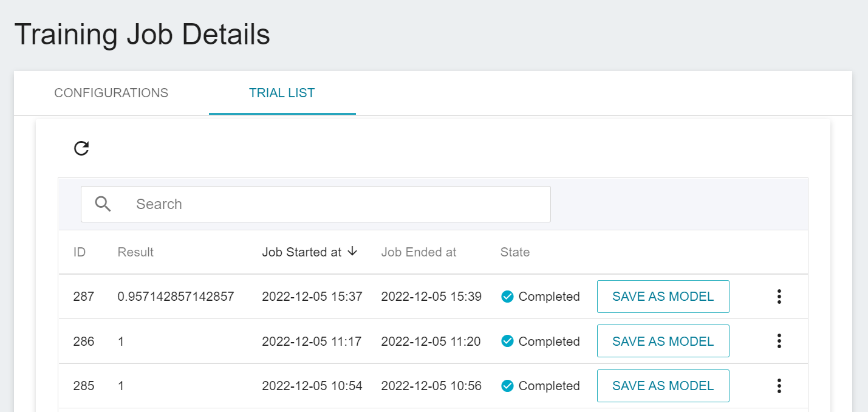Viewport: 868px width, 412px height.
Task: Save trial 285 as model
Action: point(663,386)
